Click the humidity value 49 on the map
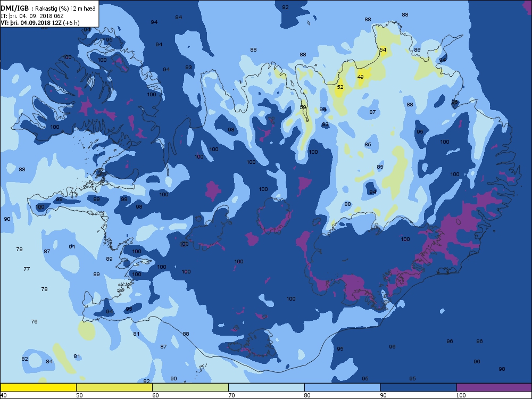Viewport: 532px width, 399px height. pos(360,77)
